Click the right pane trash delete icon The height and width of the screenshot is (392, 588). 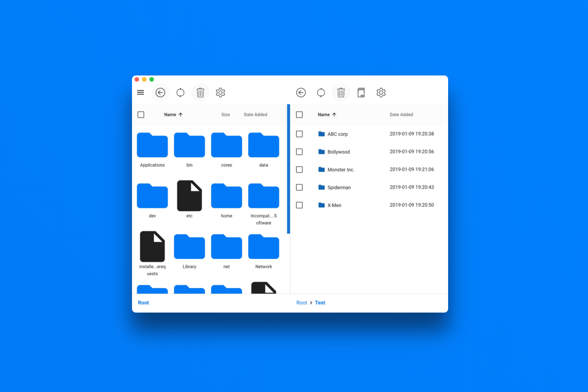click(341, 92)
